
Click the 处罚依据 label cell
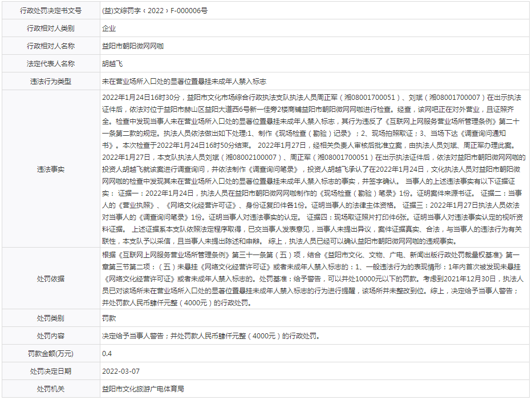tap(51, 279)
